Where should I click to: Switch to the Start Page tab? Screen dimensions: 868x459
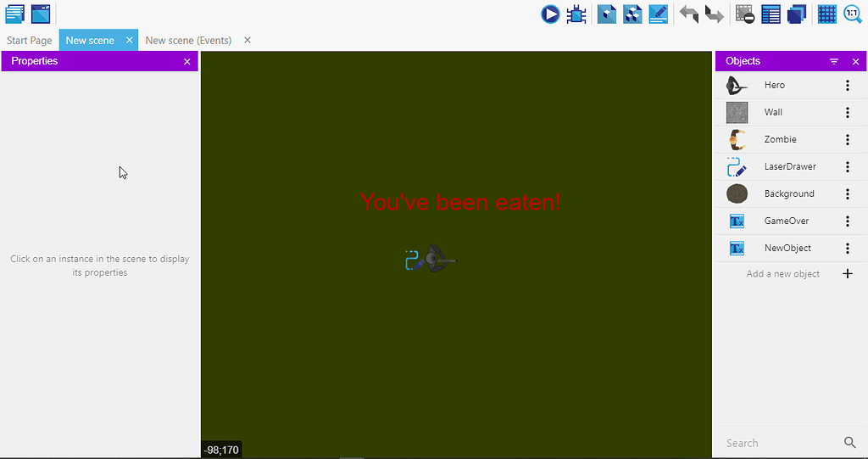pyautogui.click(x=30, y=41)
